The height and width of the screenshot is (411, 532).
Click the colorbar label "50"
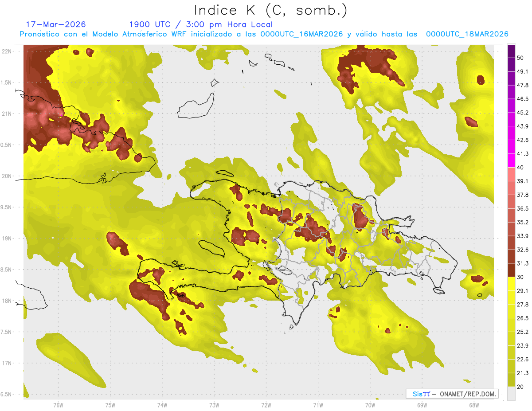point(520,58)
